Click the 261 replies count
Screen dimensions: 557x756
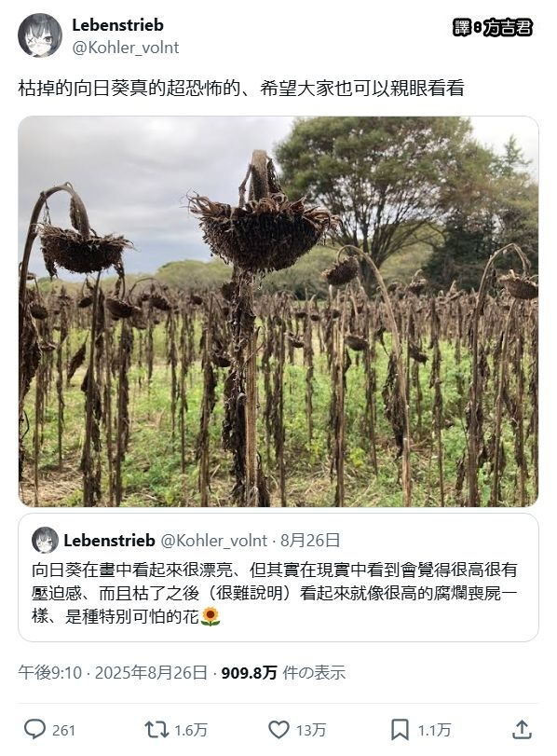click(x=63, y=731)
